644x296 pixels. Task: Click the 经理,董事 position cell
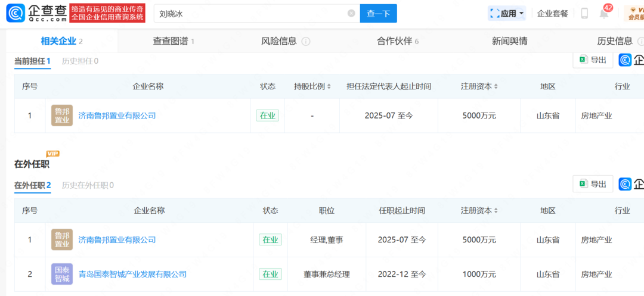[327, 239]
